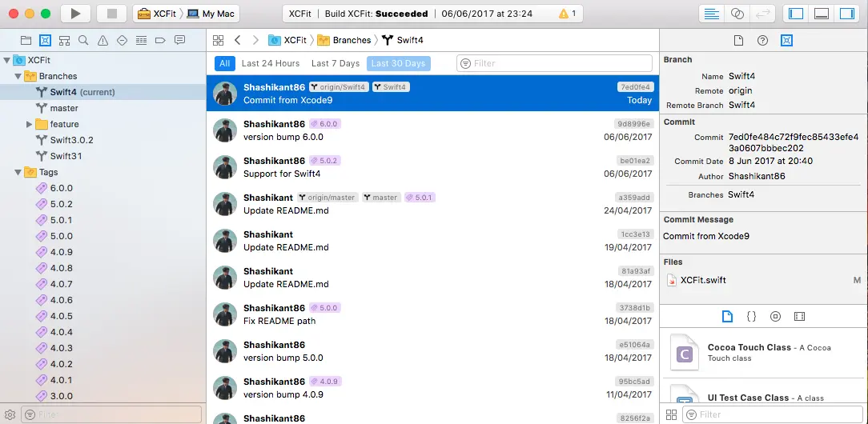Toggle the Utilities panel visibility
This screenshot has height=424, width=868.
point(847,14)
